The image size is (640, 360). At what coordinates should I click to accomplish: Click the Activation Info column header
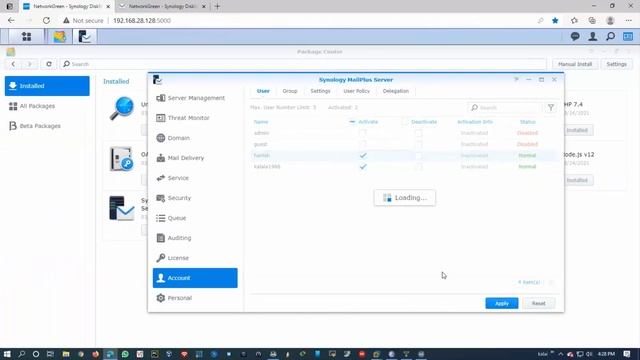click(475, 122)
